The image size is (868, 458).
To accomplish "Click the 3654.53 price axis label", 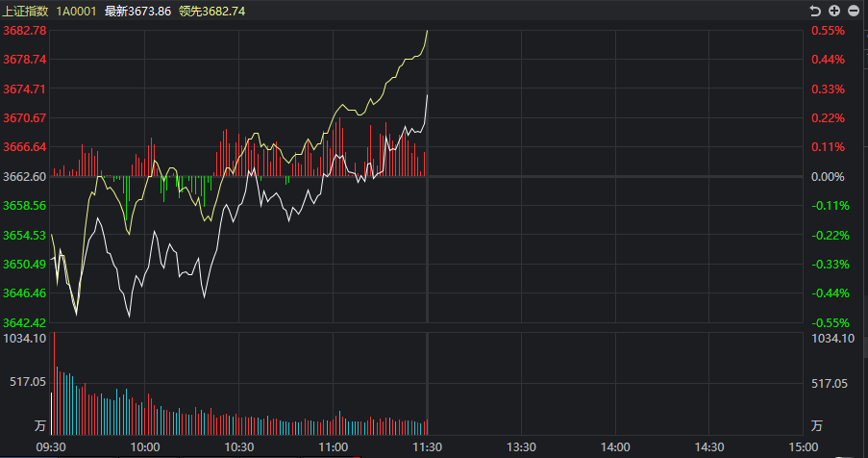I will 25,236.
